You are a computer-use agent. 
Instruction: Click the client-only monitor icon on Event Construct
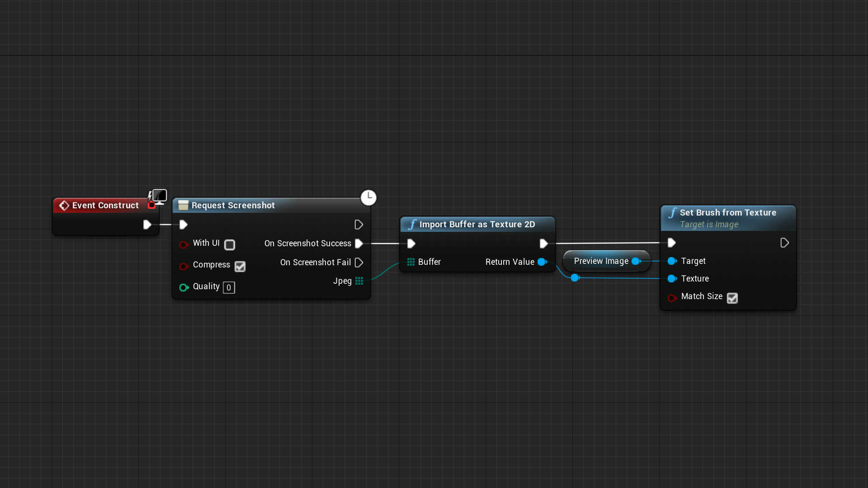(160, 196)
